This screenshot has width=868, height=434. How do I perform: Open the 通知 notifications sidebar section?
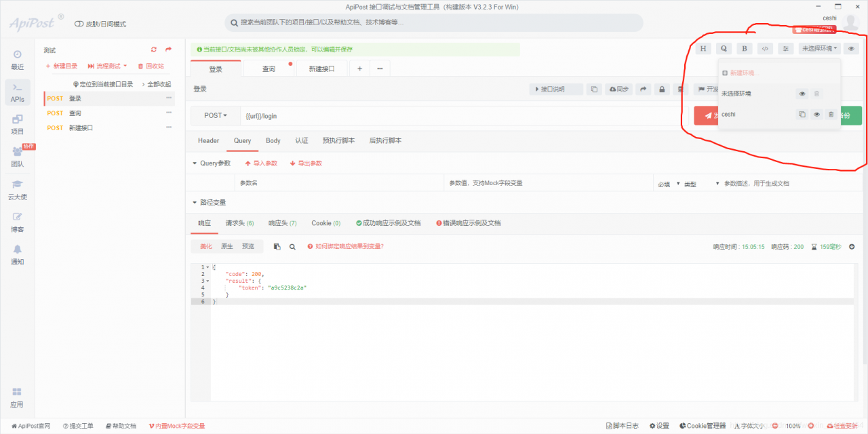point(17,255)
